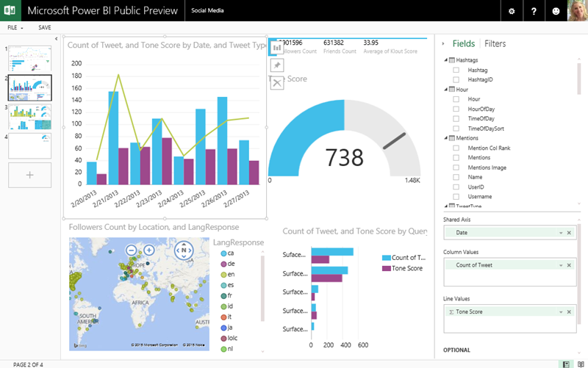Check the HashtagID field
The width and height of the screenshot is (588, 368).
tap(456, 79)
